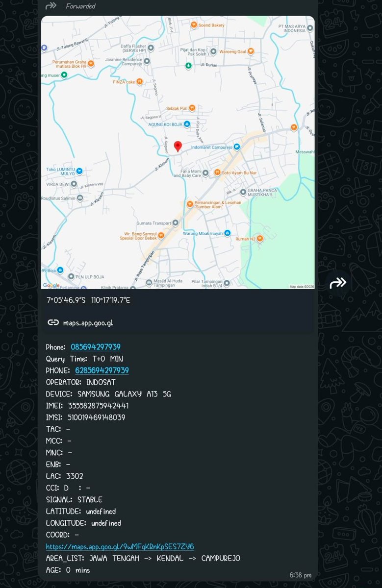Click Rumah N2 marker on map
The width and height of the screenshot is (382, 588).
pos(260,239)
